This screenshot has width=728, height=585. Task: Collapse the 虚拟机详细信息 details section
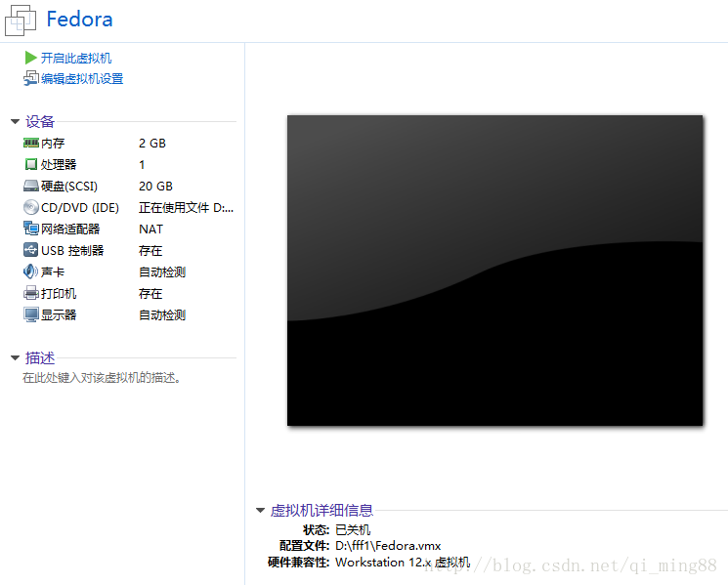pos(261,511)
